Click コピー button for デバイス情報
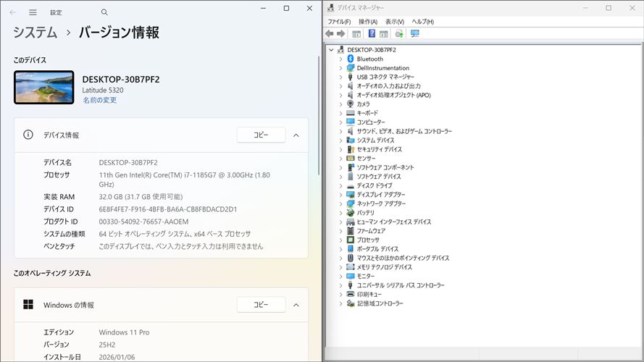644x362 pixels. [x=260, y=135]
